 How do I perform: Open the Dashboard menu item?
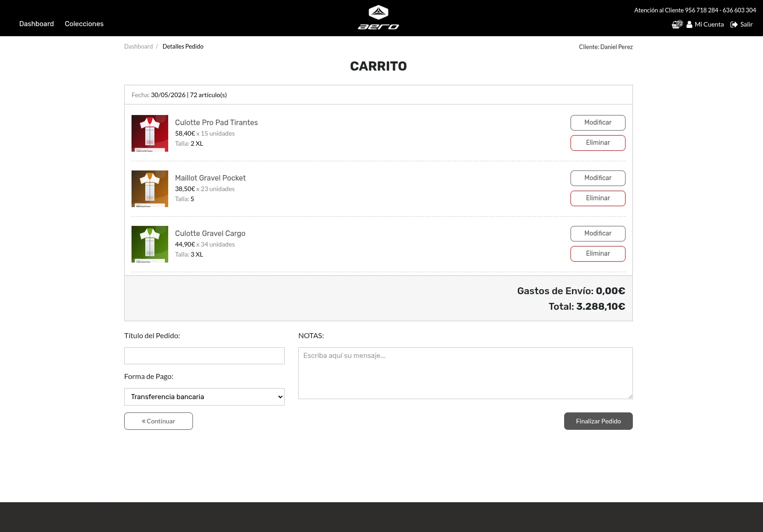point(37,24)
